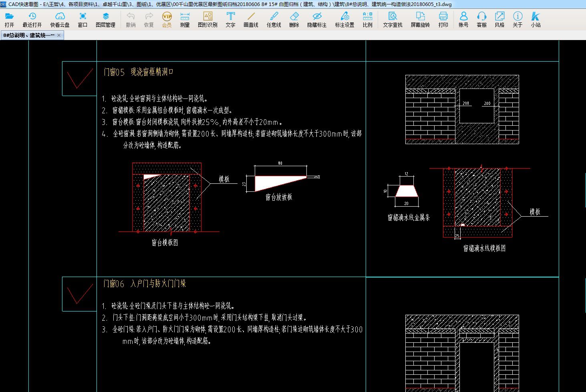
Task: Undo with the 撤销 arrow
Action: click(131, 20)
